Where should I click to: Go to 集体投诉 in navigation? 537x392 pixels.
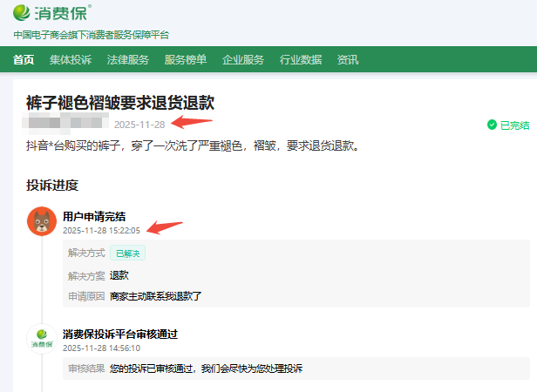coord(71,60)
